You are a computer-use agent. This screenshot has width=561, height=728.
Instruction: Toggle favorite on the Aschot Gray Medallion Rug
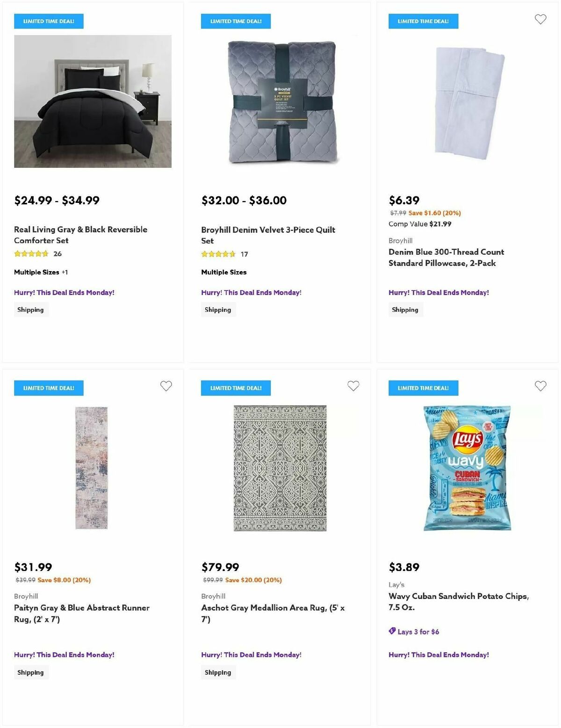point(353,386)
